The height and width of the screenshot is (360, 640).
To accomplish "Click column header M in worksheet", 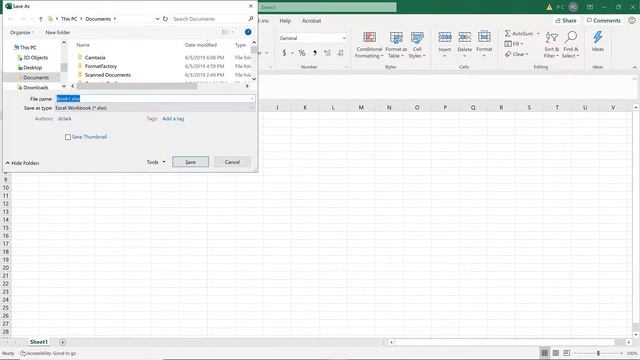I will (361, 107).
